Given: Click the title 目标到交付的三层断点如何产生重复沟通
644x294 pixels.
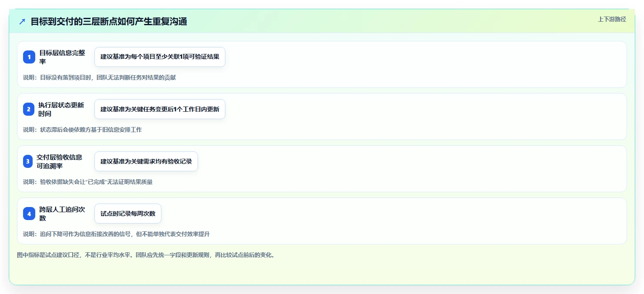Looking at the screenshot, I should [x=109, y=21].
